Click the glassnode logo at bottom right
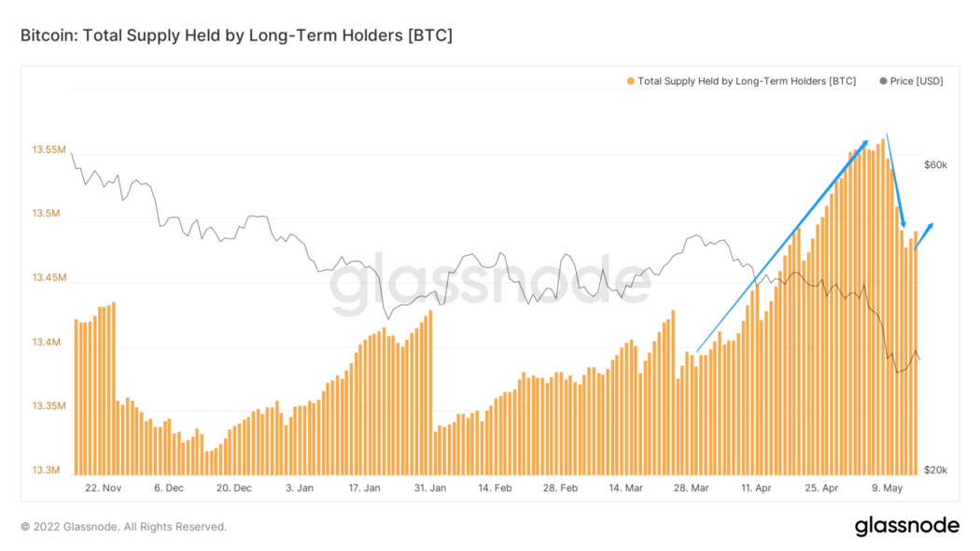The height and width of the screenshot is (551, 980). 906,526
